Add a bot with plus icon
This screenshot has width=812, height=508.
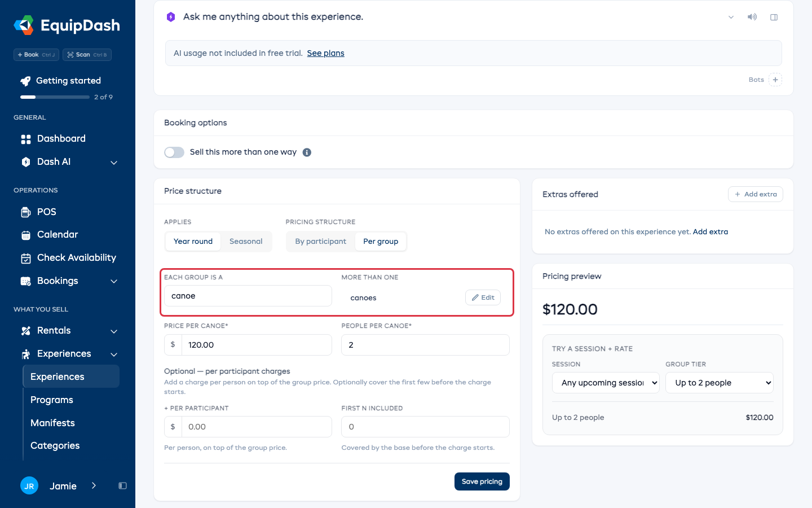775,80
